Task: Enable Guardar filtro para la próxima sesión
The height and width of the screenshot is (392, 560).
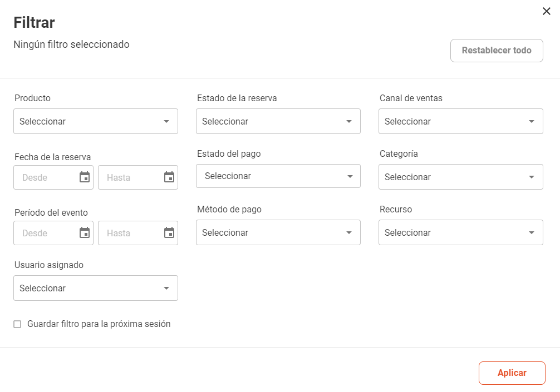Action: 17,324
